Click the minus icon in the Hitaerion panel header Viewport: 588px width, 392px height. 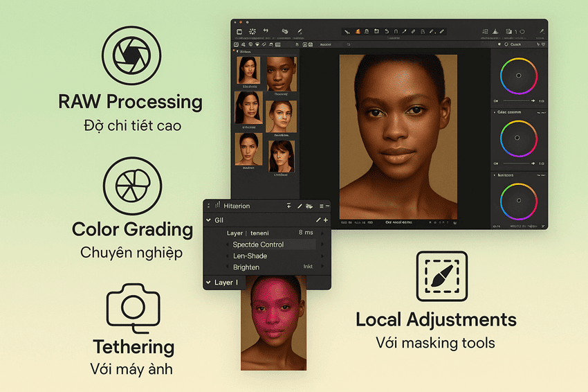click(327, 206)
